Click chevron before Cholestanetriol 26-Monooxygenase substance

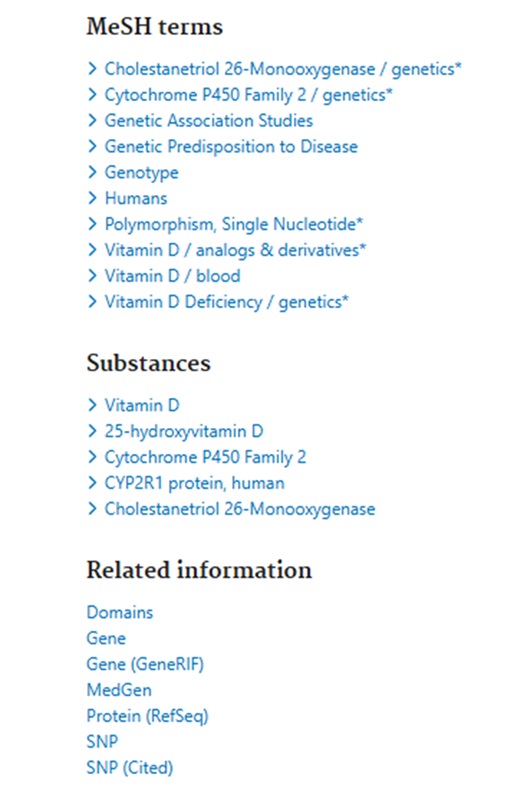[x=92, y=508]
